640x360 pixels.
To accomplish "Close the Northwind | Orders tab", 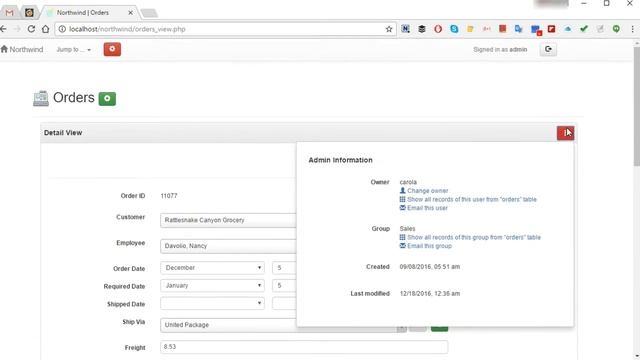I will 130,13.
